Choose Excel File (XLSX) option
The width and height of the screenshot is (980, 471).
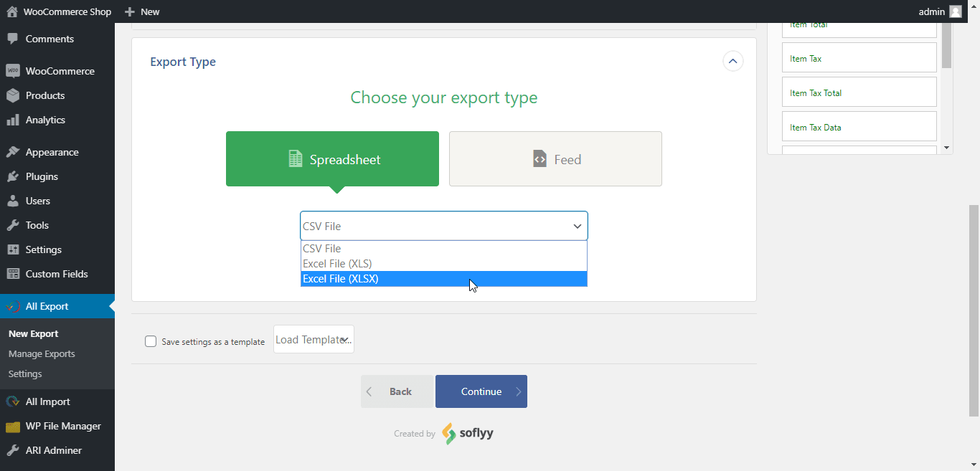443,279
